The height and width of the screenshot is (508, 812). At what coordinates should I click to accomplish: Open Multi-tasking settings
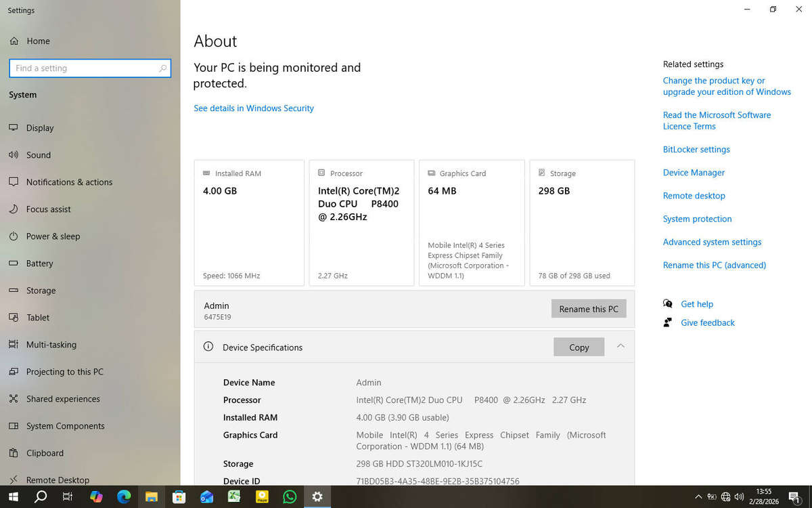point(51,345)
